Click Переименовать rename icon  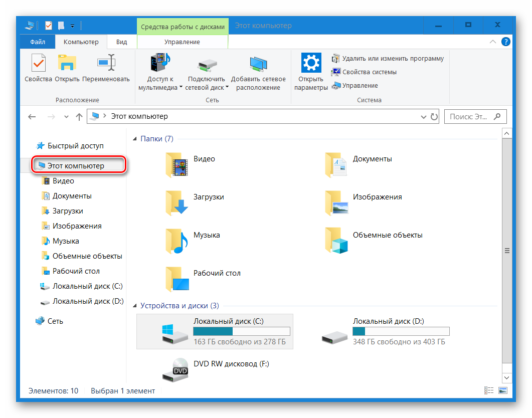pyautogui.click(x=106, y=63)
